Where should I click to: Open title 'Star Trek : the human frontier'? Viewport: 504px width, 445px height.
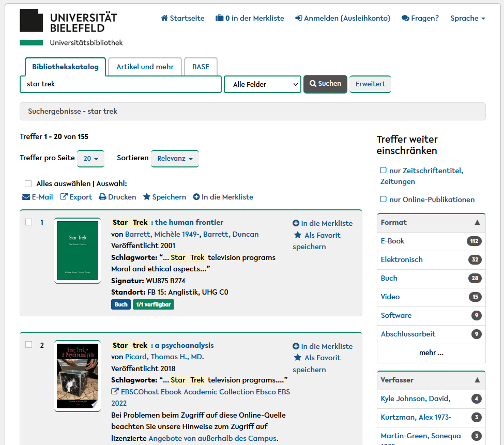coord(167,222)
